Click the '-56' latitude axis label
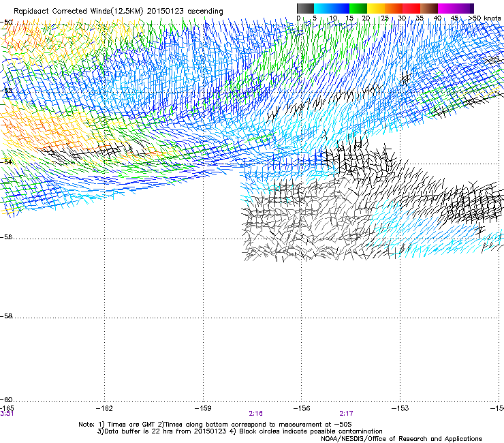 (7, 237)
